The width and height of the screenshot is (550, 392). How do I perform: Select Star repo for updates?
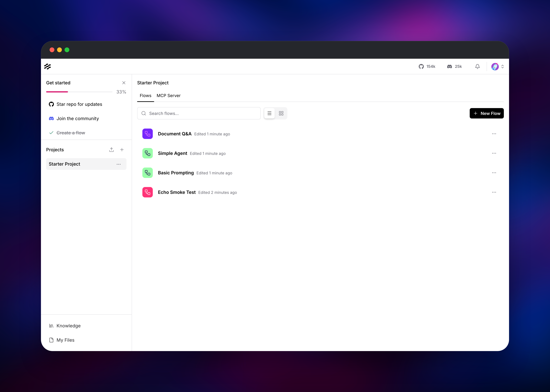86,104
